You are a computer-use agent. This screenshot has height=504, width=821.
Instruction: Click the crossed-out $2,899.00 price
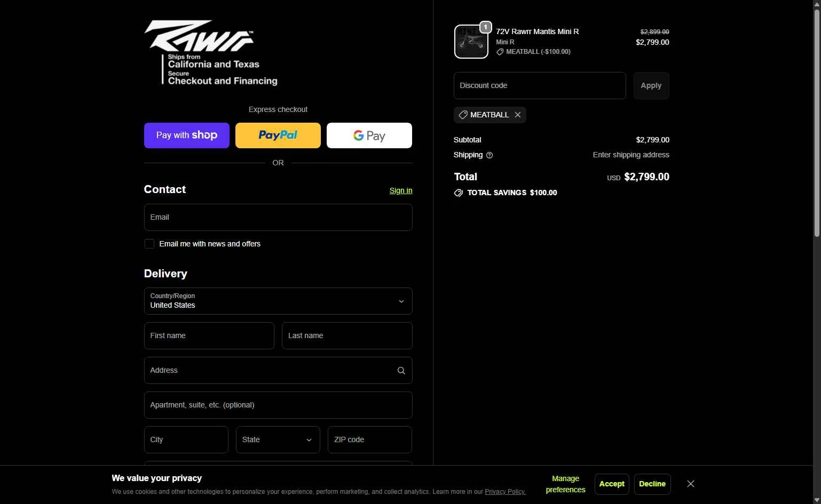(x=655, y=32)
